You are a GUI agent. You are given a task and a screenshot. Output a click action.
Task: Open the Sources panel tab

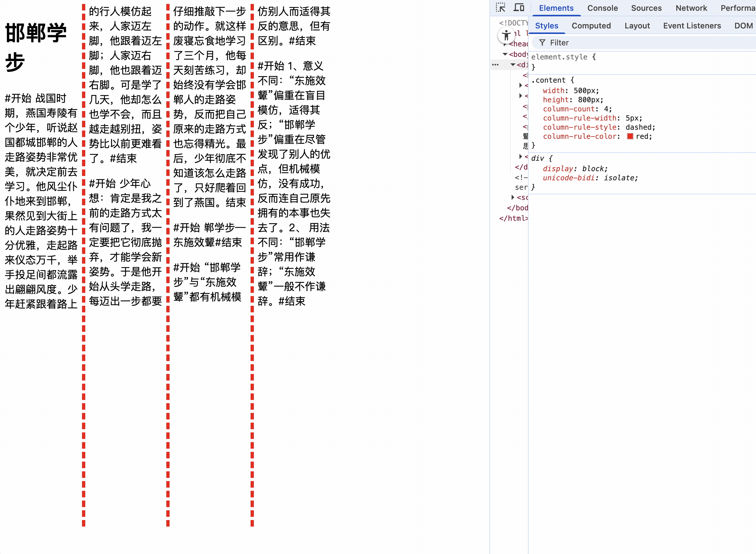pos(646,8)
